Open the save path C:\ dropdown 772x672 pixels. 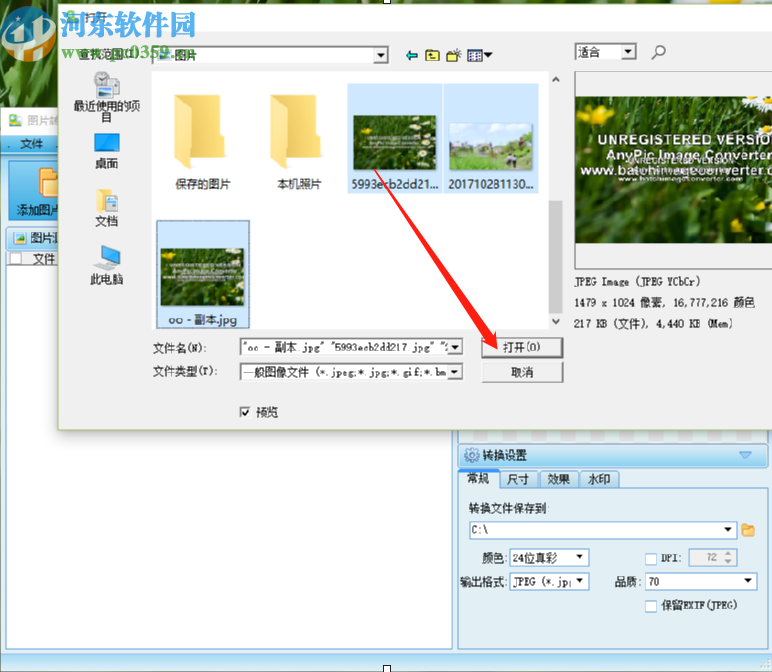click(728, 530)
